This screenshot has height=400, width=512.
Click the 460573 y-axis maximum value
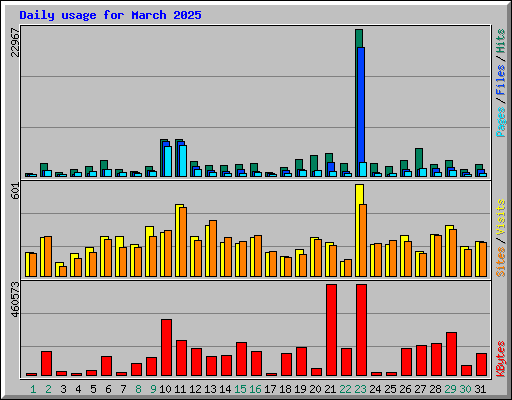[x=15, y=299]
